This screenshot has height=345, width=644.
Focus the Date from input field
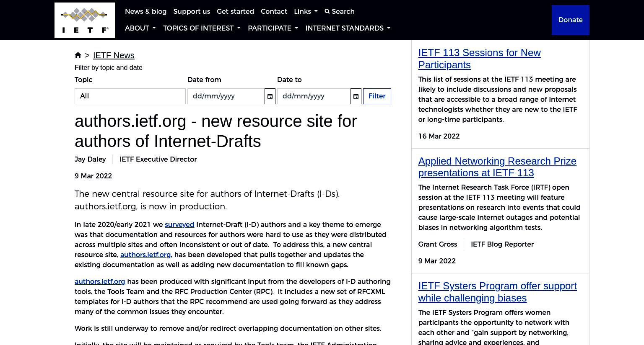pos(226,96)
